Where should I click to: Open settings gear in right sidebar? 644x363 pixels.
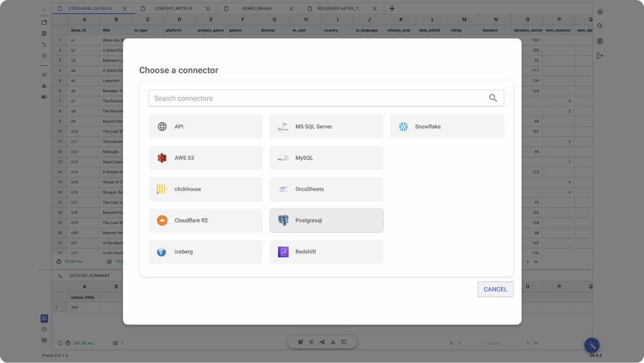tap(600, 41)
